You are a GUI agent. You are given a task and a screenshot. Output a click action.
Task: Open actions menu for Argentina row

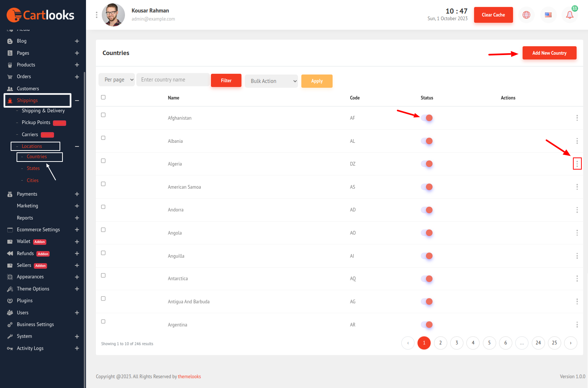click(577, 324)
